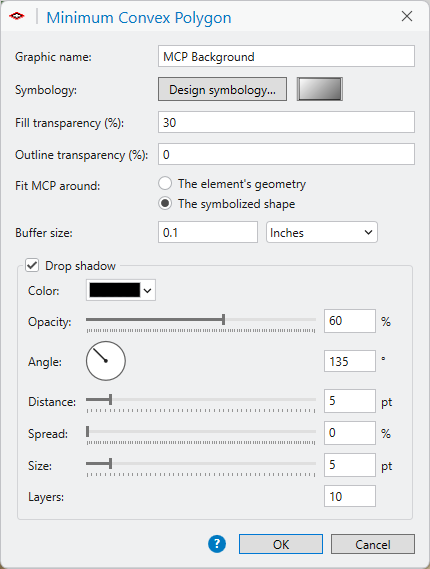Click the Graphic name input field
Screen dimensions: 430x569
(x=286, y=56)
